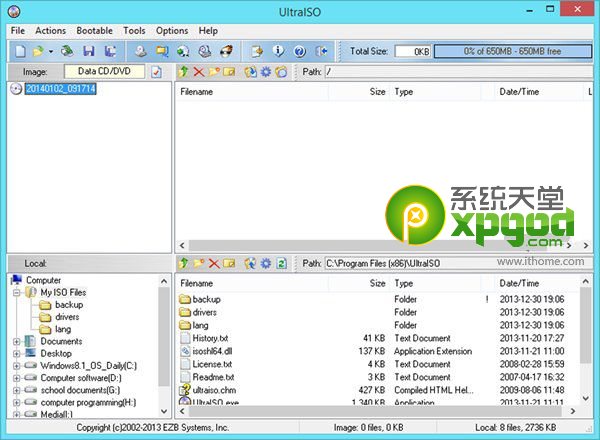Click Up-folder icon in image toolbar
Image resolution: width=600 pixels, height=440 pixels.
[x=183, y=72]
